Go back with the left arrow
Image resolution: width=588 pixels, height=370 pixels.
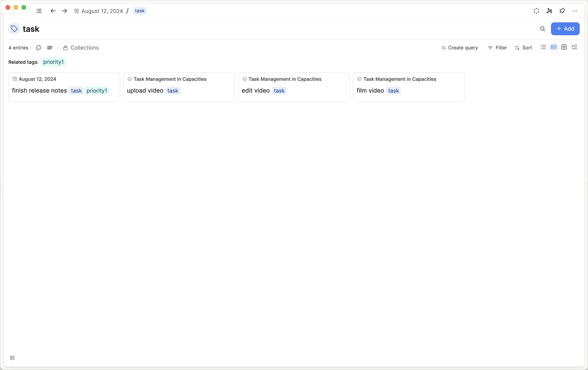53,11
